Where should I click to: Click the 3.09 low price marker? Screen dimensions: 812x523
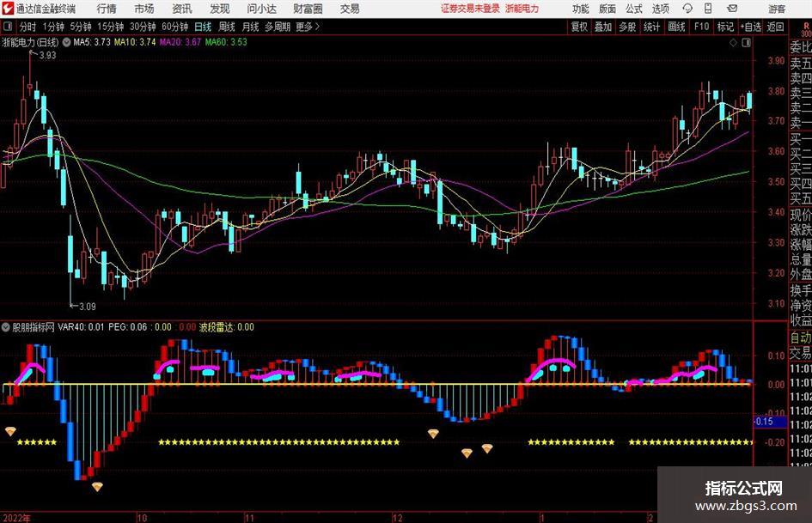87,307
